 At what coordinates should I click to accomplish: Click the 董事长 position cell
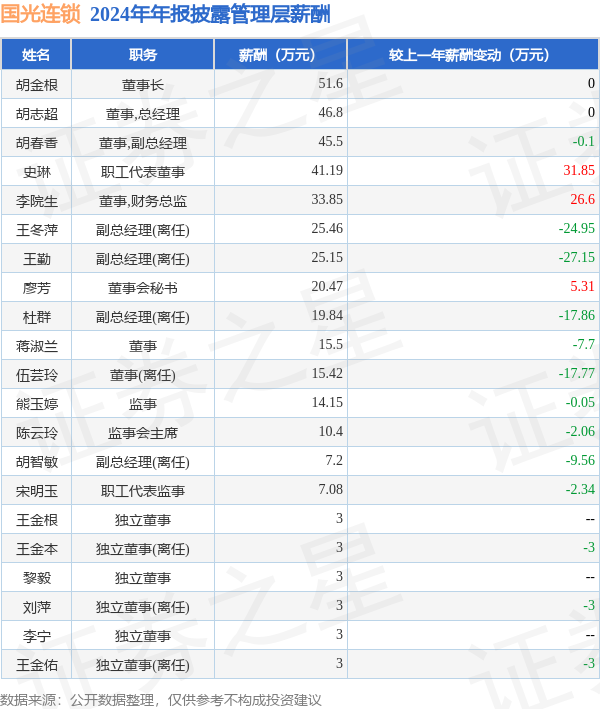pyautogui.click(x=143, y=85)
